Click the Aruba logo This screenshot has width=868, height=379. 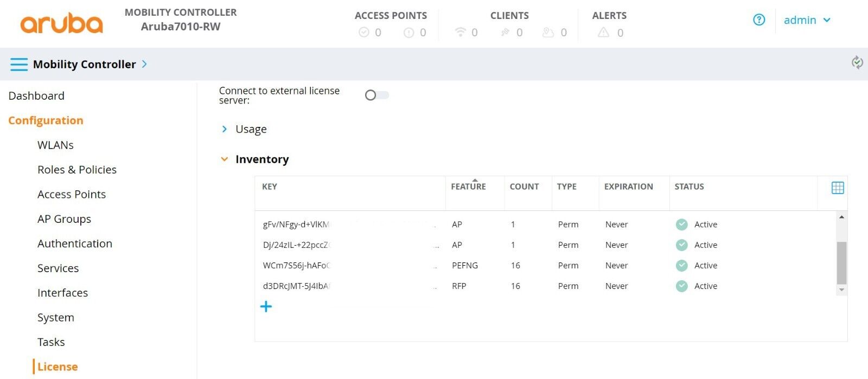coord(61,23)
